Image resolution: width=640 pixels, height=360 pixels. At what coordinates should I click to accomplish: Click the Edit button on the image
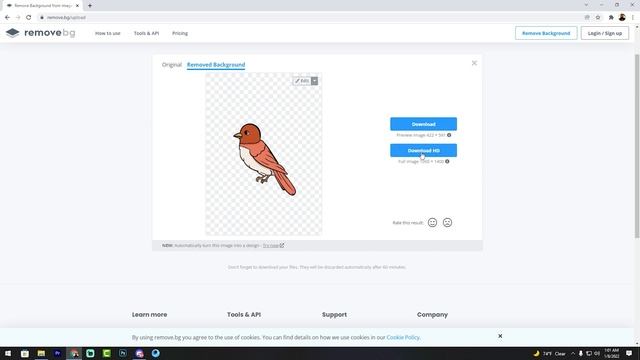302,81
